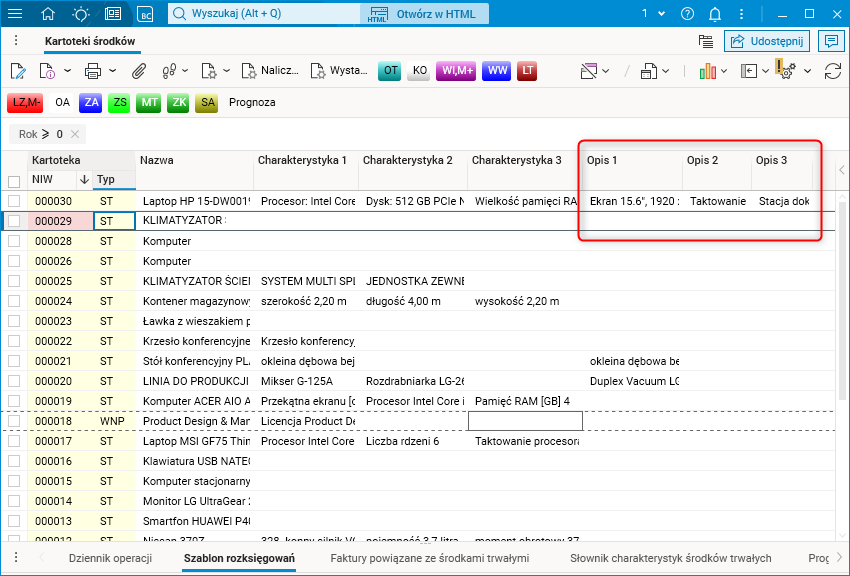Click the teal OT button
This screenshot has height=576, width=850.
390,71
